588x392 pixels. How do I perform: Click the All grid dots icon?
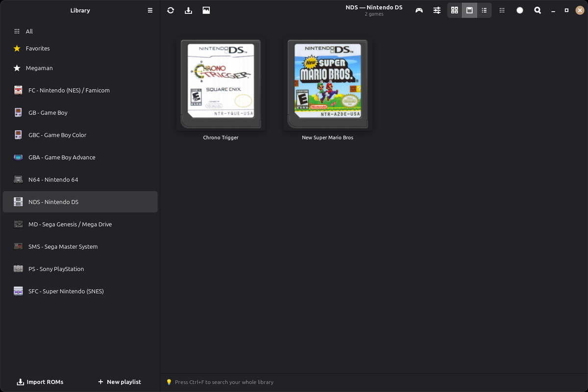coord(17,31)
